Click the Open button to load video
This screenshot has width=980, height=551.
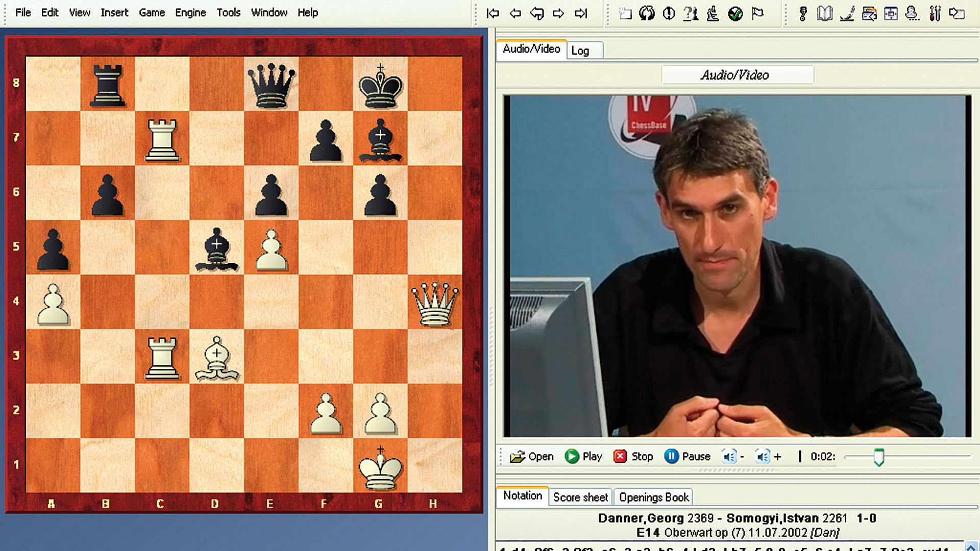pyautogui.click(x=531, y=456)
